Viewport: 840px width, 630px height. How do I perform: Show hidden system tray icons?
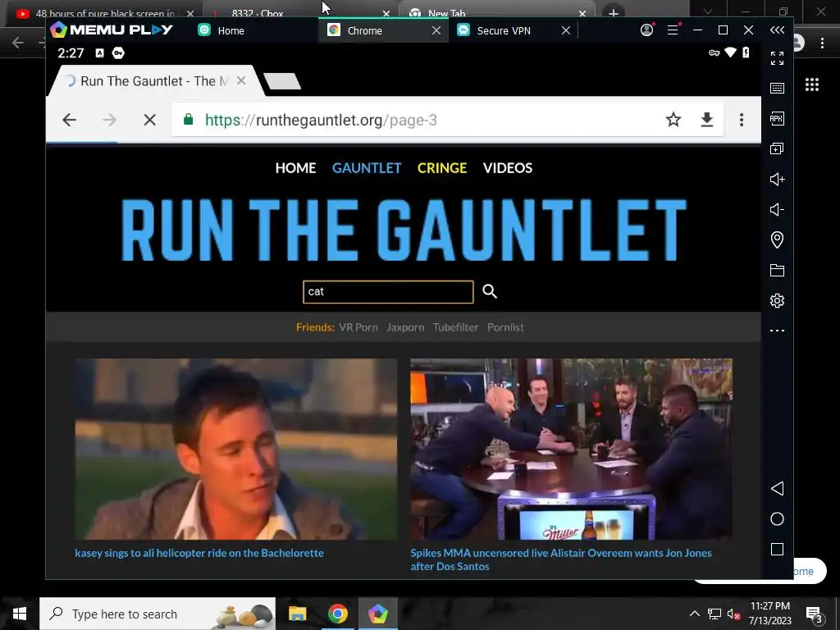coord(694,614)
